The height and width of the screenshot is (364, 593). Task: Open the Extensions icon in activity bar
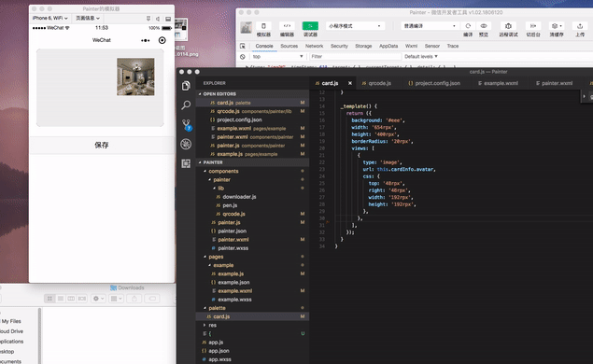186,163
